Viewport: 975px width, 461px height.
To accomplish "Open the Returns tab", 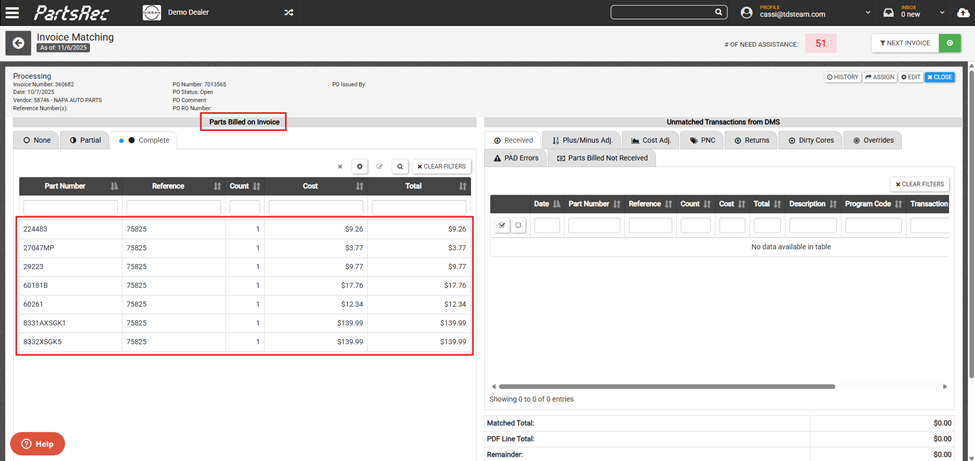I will pos(751,141).
